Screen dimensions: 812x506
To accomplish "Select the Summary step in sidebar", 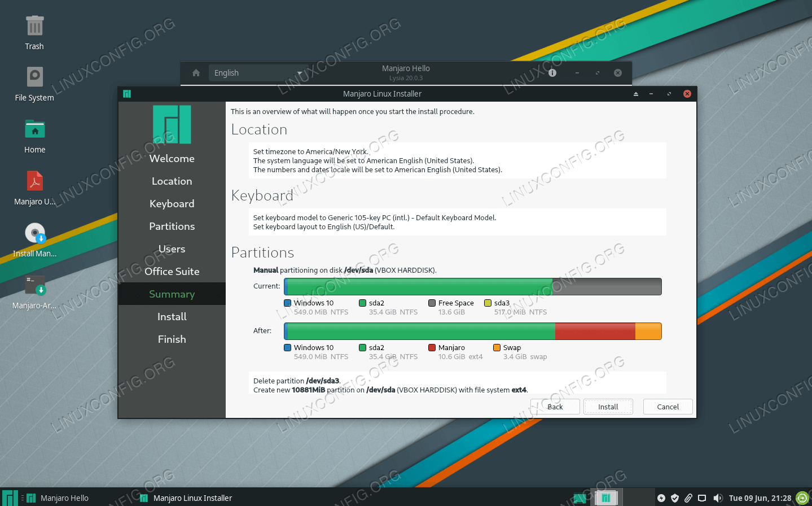I will click(172, 294).
